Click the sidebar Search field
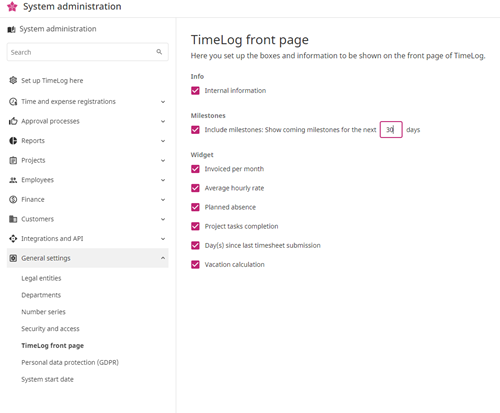The height and width of the screenshot is (413, 500). [87, 52]
